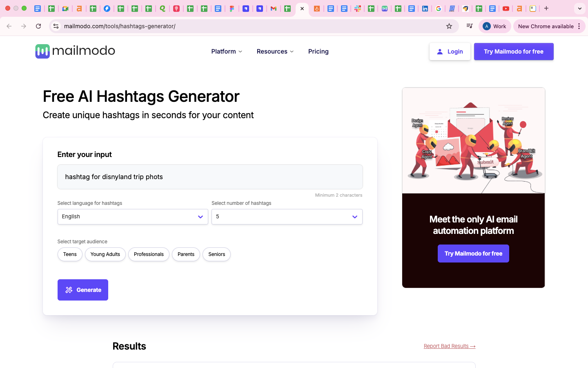Image resolution: width=588 pixels, height=368 pixels.
Task: Reload the page
Action: 38,26
